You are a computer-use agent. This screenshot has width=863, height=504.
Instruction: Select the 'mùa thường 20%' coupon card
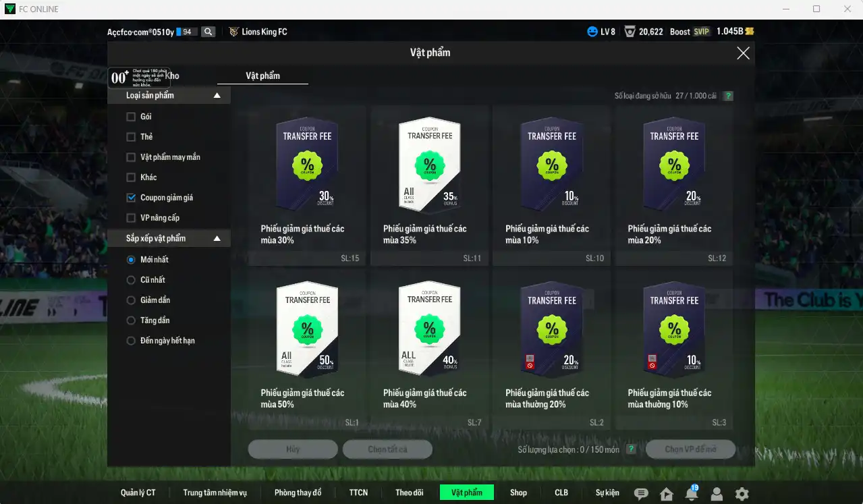[551, 349]
